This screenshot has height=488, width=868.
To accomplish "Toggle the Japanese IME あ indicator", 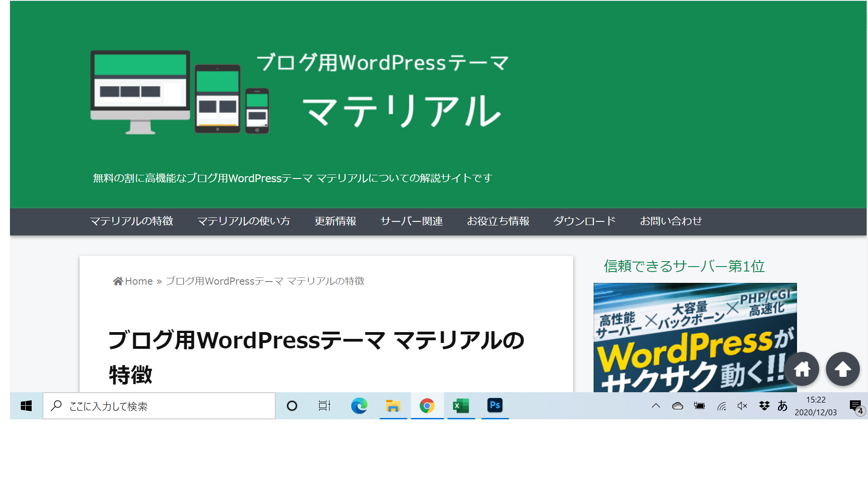I will tap(783, 406).
